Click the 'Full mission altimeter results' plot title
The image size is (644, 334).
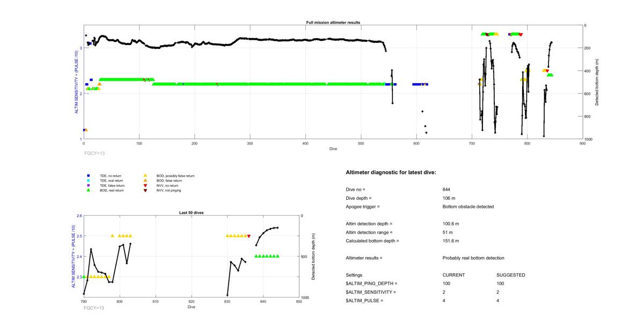tap(333, 23)
